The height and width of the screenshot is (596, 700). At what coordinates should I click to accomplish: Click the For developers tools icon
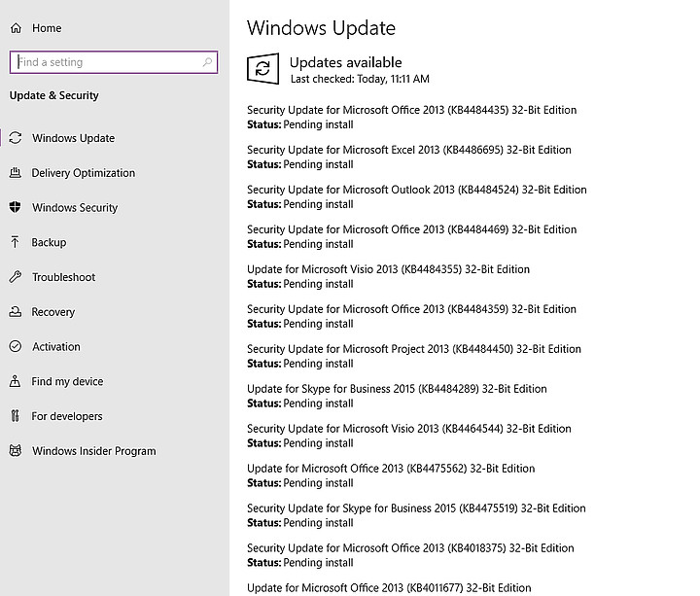[x=16, y=415]
